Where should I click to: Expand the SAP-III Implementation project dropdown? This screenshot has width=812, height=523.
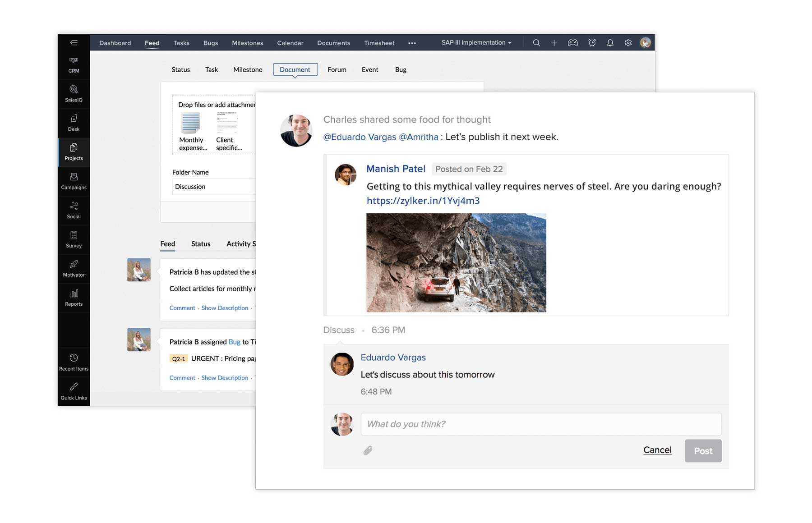pos(476,43)
